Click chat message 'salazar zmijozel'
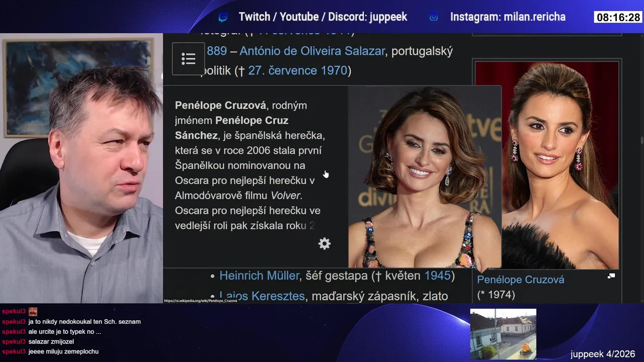This screenshot has width=644, height=362. tap(51, 342)
